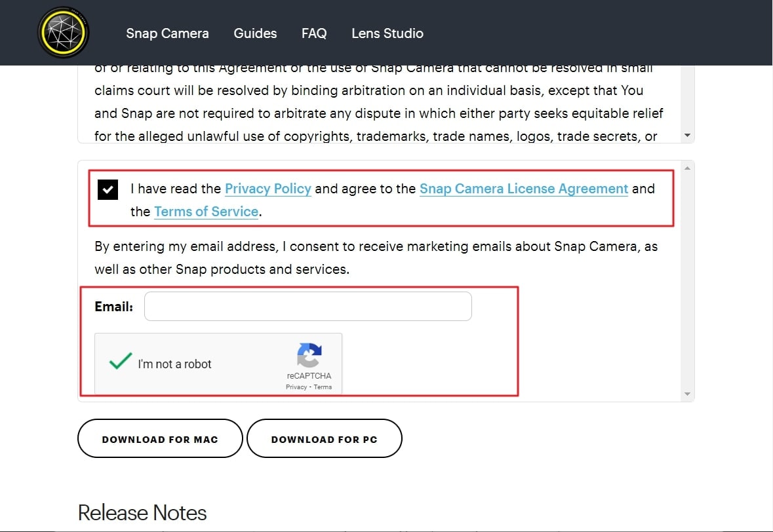The width and height of the screenshot is (773, 532).
Task: Click the Download for Mac button
Action: click(160, 438)
